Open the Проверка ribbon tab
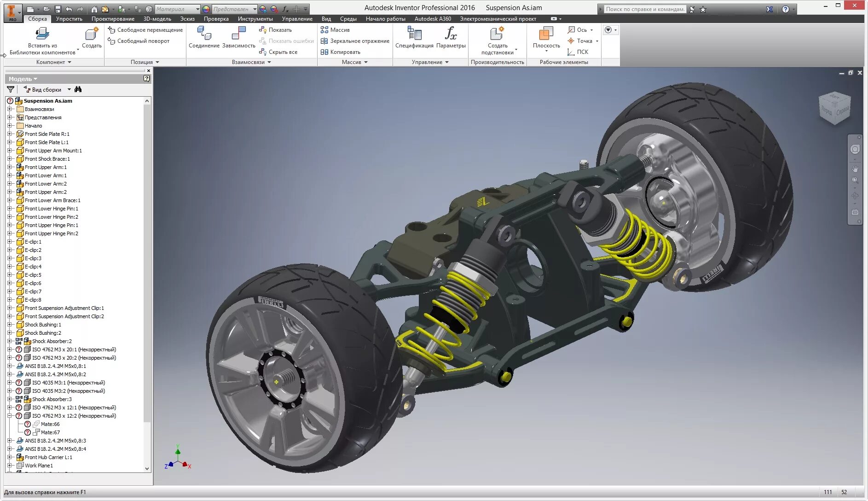Screen dimensions: 868x501 click(216, 19)
